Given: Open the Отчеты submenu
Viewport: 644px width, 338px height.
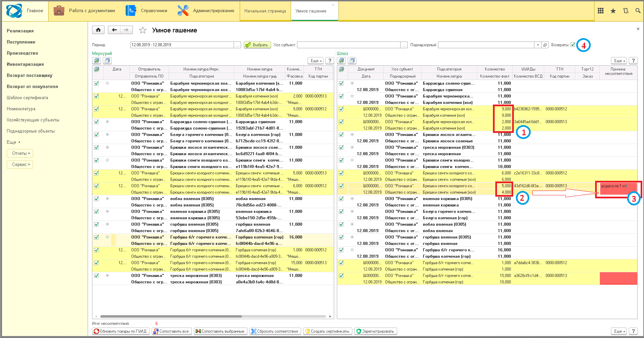Looking at the screenshot, I should (x=20, y=153).
